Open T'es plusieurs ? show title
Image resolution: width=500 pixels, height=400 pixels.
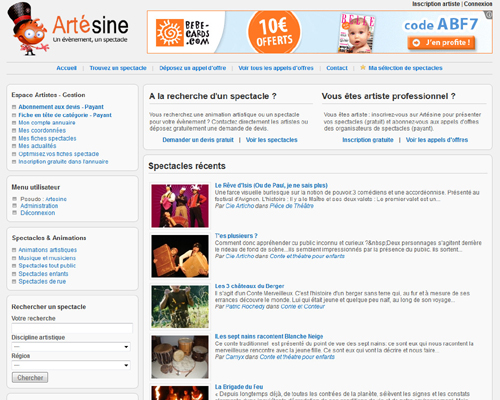click(236, 236)
